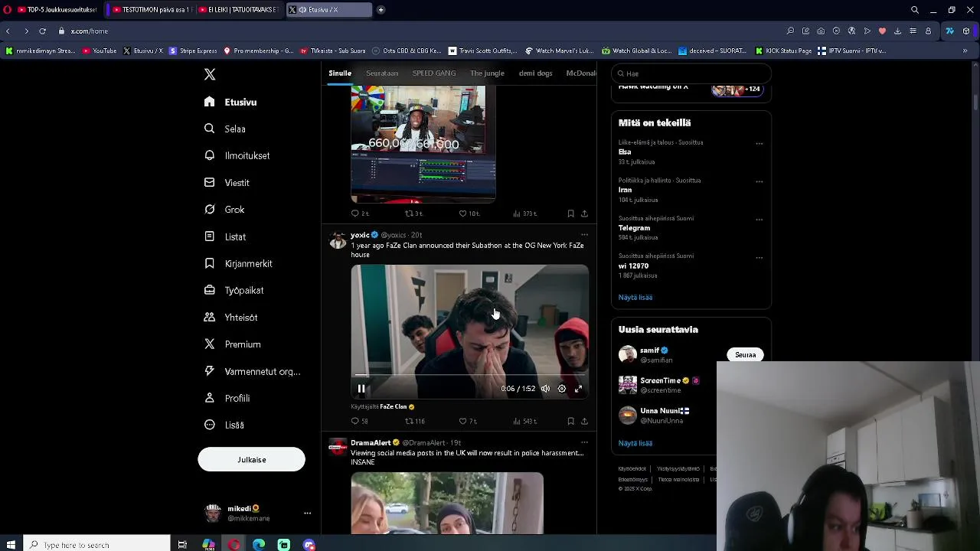Viewport: 980px width, 551px height.
Task: Bookmark yoxic's FaZe Clan post
Action: pos(570,421)
